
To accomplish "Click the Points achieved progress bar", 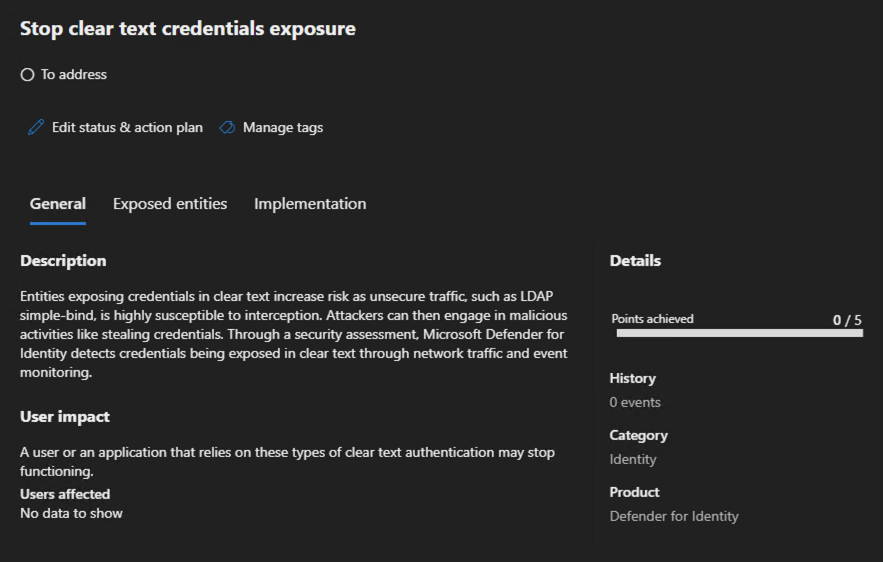I will point(739,333).
